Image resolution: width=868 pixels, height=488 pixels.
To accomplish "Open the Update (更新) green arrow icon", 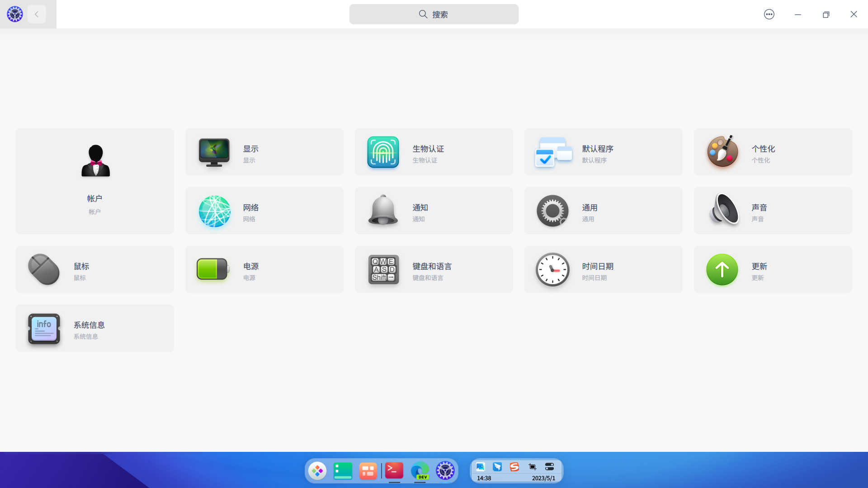I will [x=722, y=269].
